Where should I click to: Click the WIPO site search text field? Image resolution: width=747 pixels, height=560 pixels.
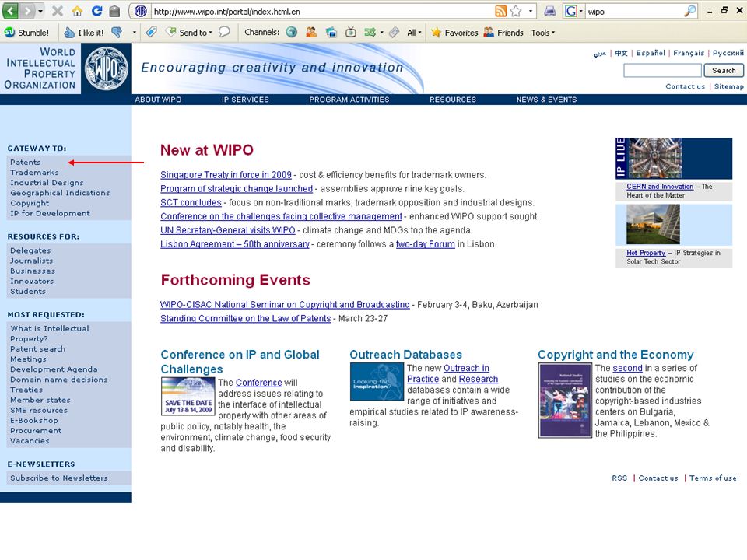coord(662,71)
